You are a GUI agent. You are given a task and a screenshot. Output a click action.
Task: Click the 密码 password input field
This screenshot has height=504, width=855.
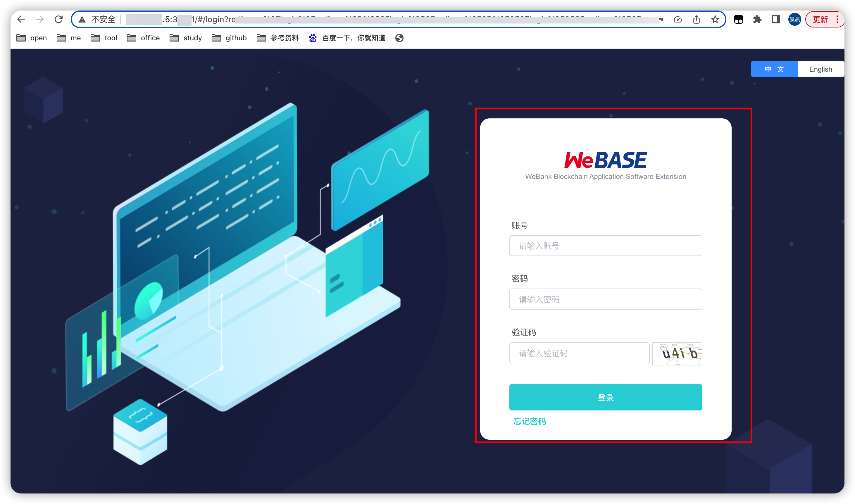click(x=605, y=299)
